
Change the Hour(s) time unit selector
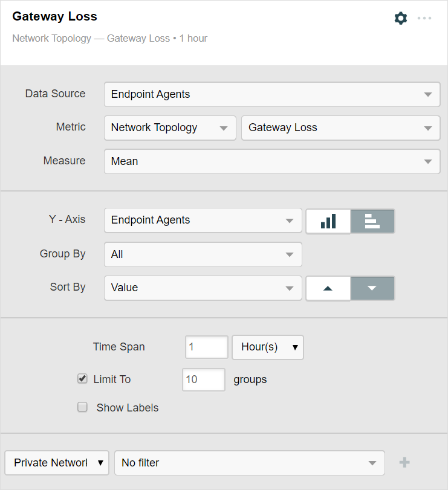[x=268, y=347]
